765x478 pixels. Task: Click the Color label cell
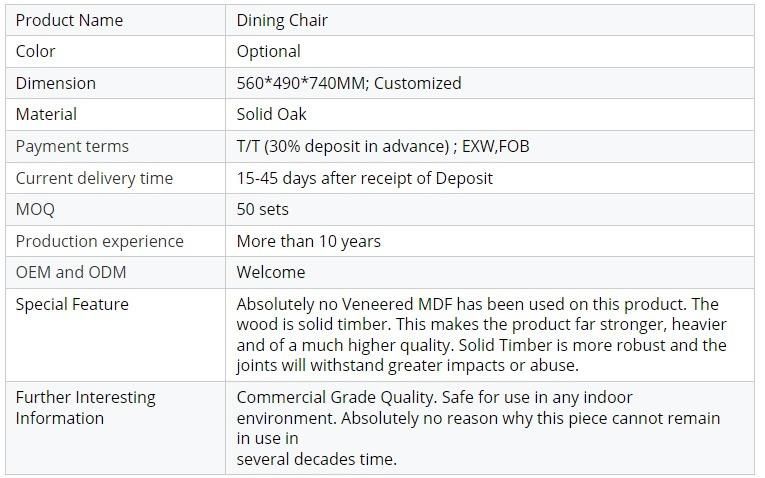116,51
